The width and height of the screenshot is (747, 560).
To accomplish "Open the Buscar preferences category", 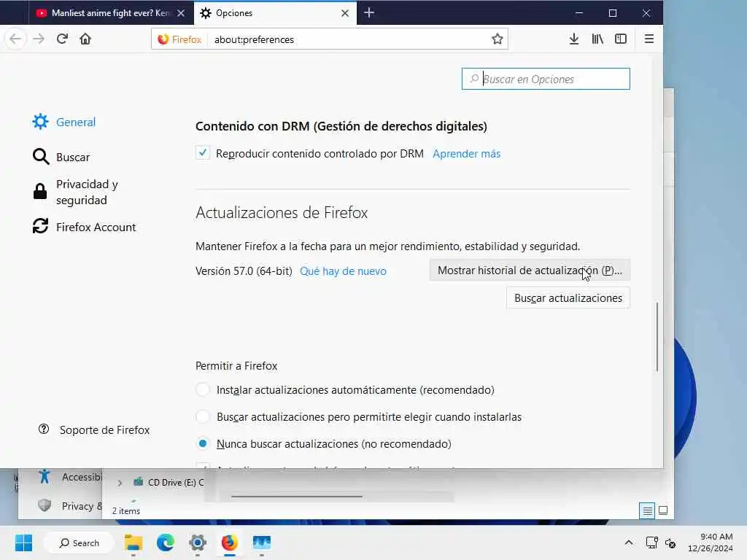I will point(61,157).
